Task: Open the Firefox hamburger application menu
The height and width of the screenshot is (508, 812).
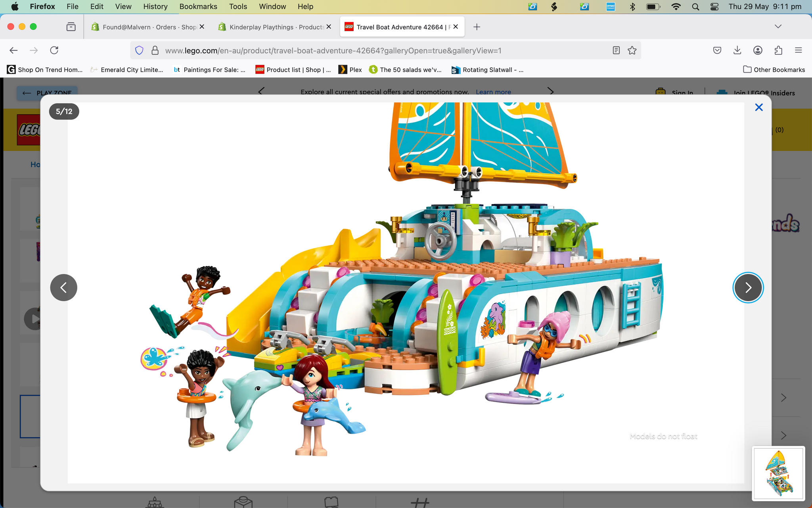Action: click(799, 50)
